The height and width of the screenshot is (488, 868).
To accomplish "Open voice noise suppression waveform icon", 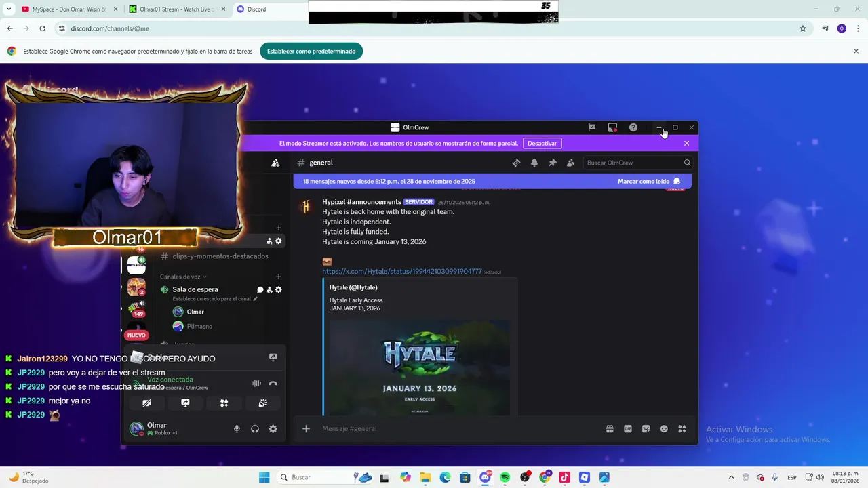I will [x=256, y=384].
